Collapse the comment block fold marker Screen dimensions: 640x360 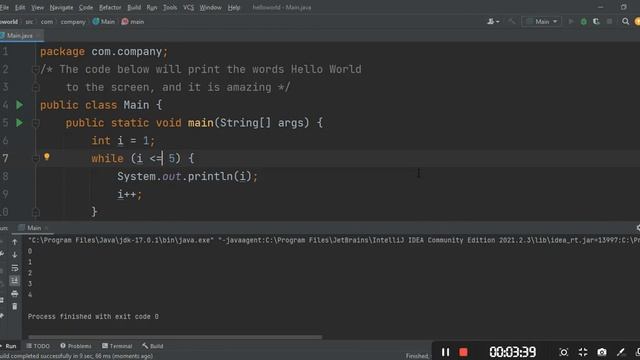pyautogui.click(x=36, y=69)
